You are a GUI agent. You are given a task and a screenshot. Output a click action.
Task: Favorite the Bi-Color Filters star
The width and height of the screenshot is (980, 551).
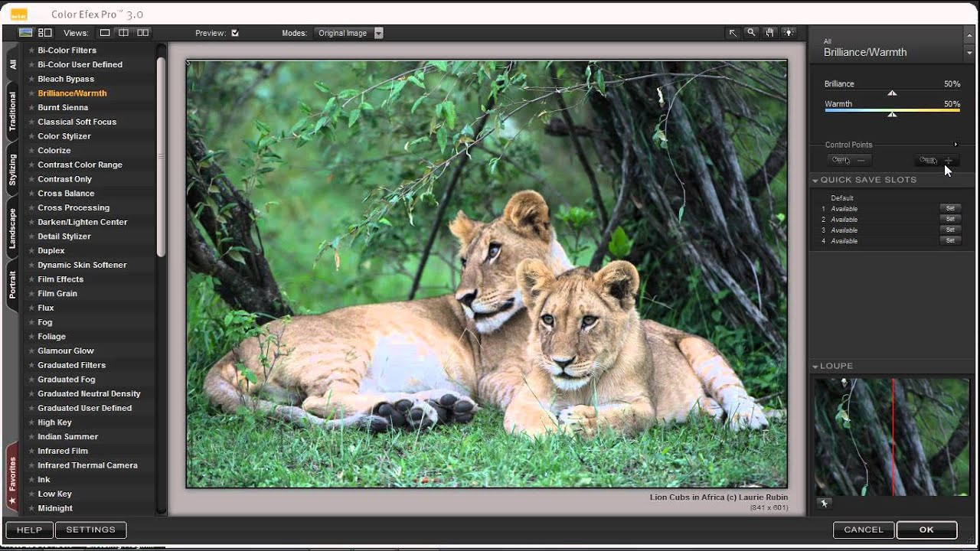pos(31,51)
